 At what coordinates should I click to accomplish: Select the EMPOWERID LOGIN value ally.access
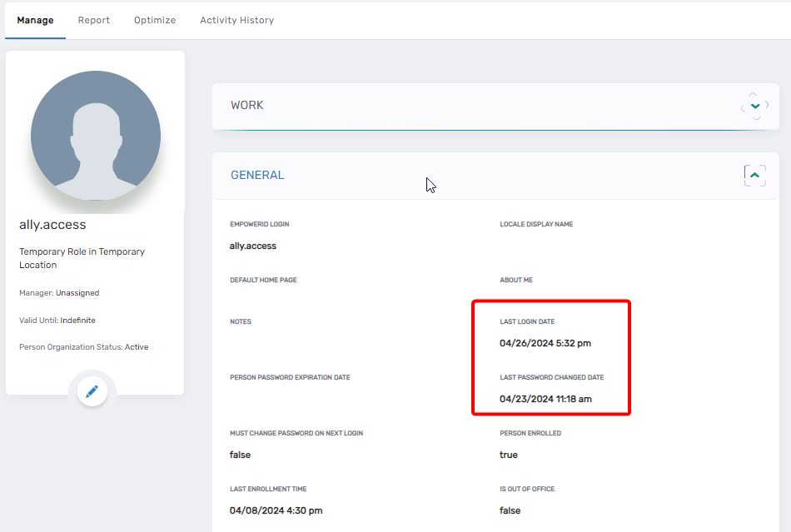tap(252, 245)
